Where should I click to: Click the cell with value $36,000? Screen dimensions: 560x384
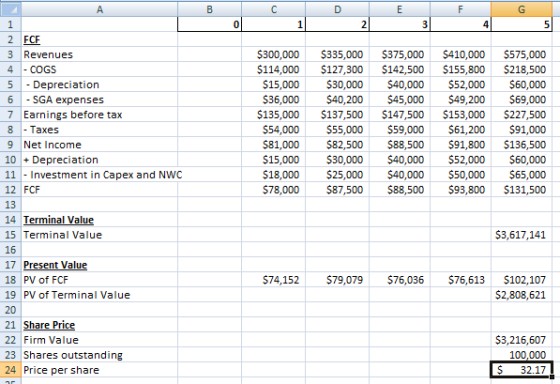[x=274, y=99]
